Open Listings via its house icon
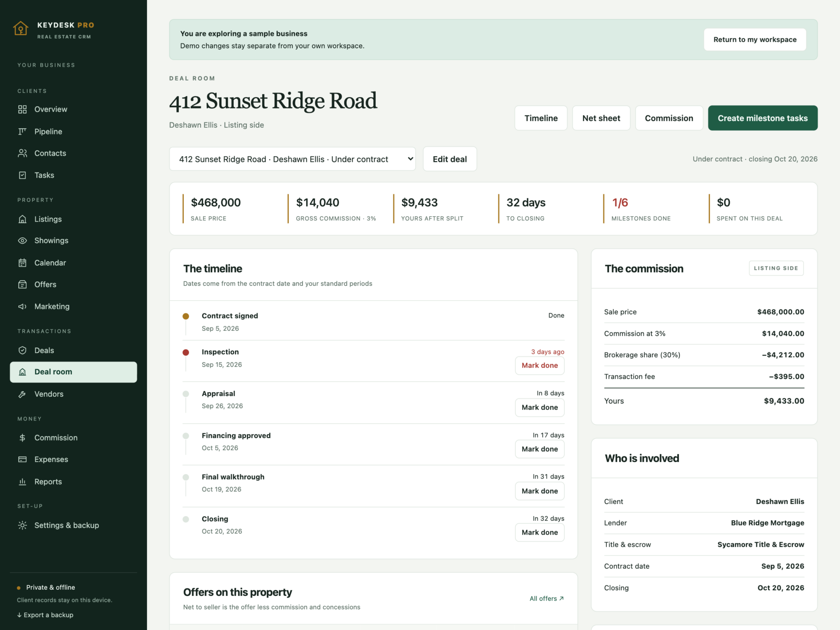Screen dimensions: 840x630 tap(22, 219)
